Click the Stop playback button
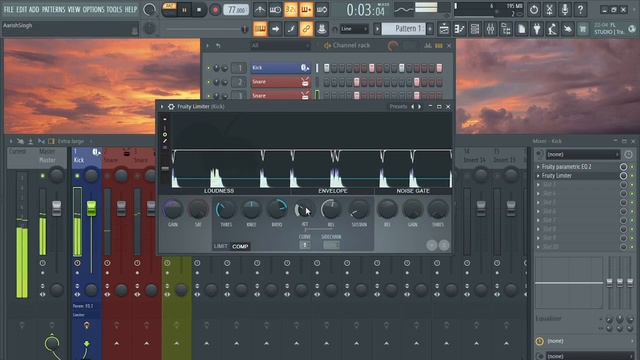640x360 pixels. 199,10
